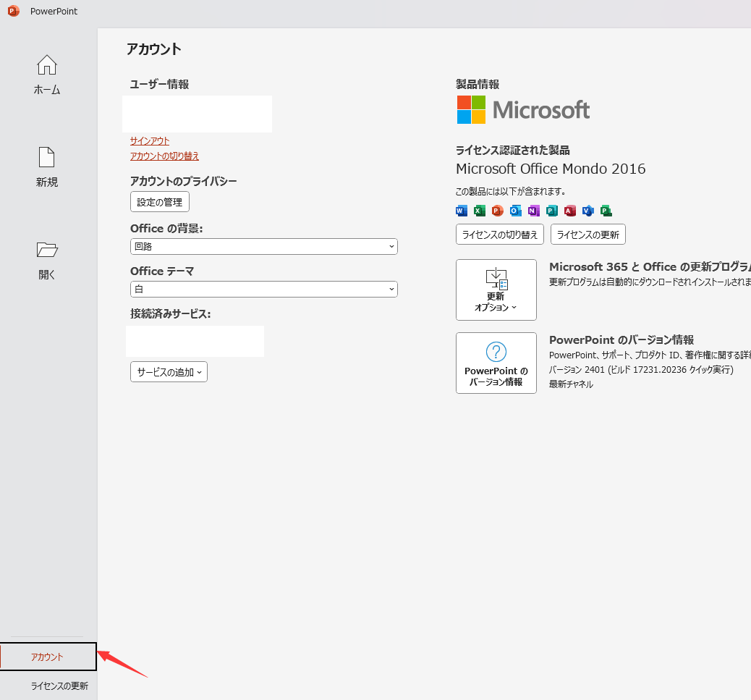751x700 pixels.
Task: Click the Excel icon in product list
Action: (x=480, y=211)
